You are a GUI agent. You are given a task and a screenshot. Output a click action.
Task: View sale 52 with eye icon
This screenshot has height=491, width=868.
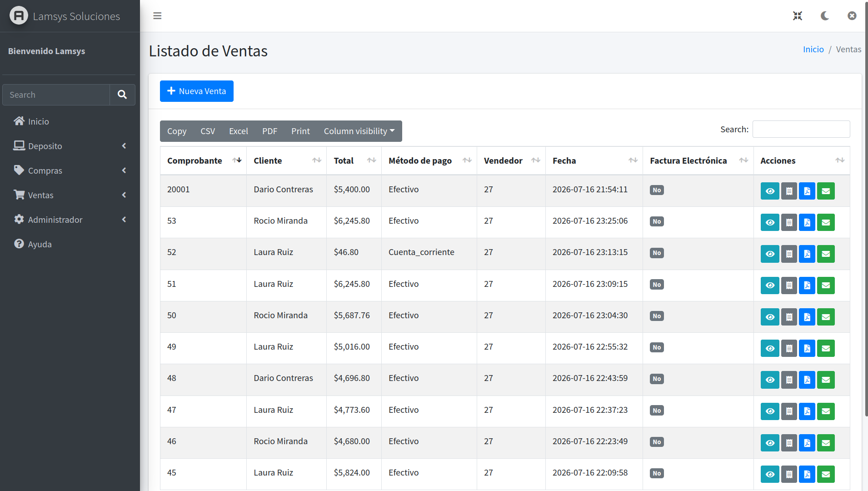(770, 254)
